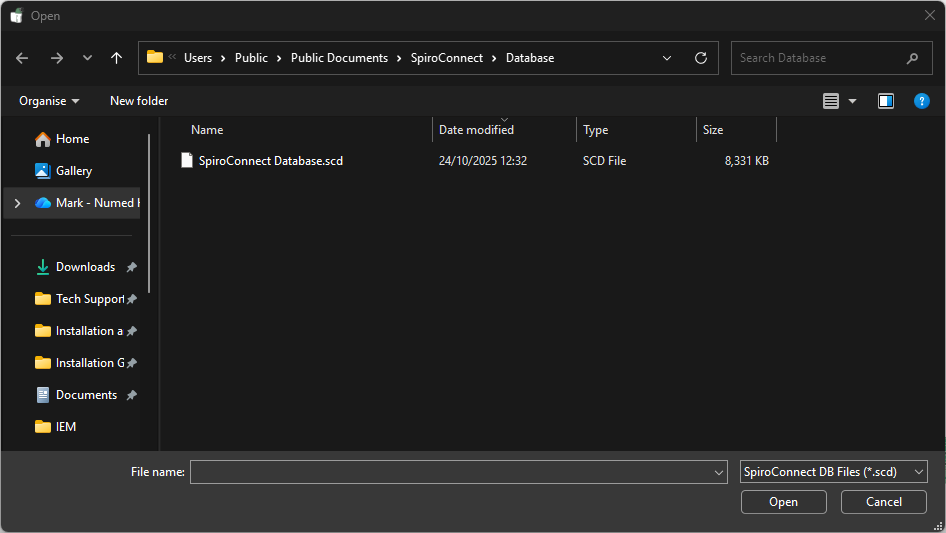Open the Help question mark icon
This screenshot has height=533, width=946.
[x=922, y=101]
